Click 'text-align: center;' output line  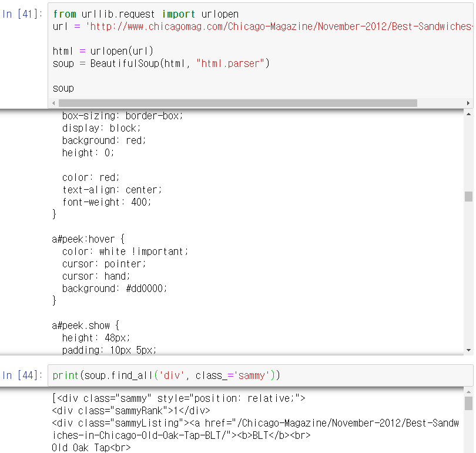pyautogui.click(x=112, y=190)
